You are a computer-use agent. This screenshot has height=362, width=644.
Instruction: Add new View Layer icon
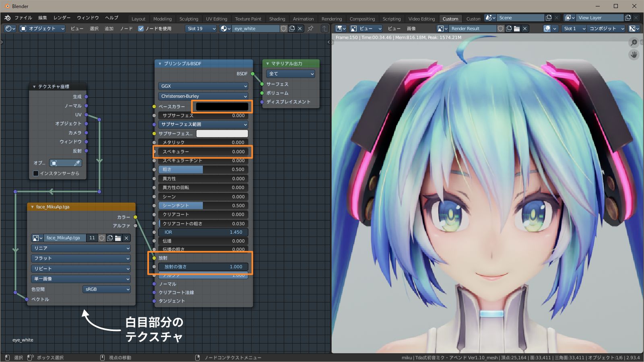point(628,18)
